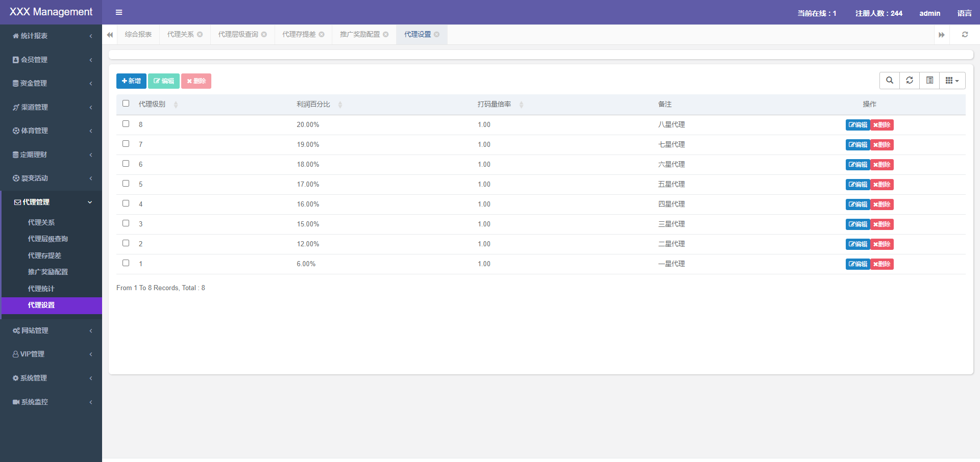Sort by 利润百分比 column arrows
This screenshot has width=980, height=462.
click(340, 105)
